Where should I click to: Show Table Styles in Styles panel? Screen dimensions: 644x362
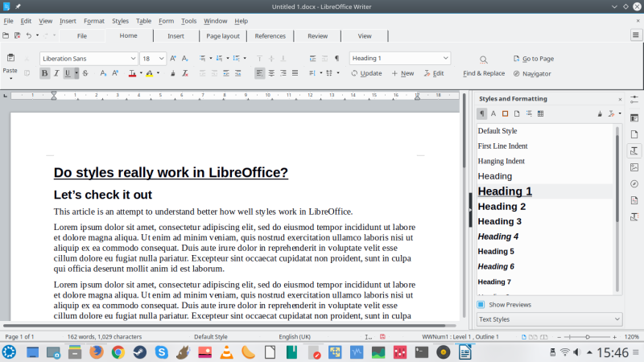(x=539, y=113)
